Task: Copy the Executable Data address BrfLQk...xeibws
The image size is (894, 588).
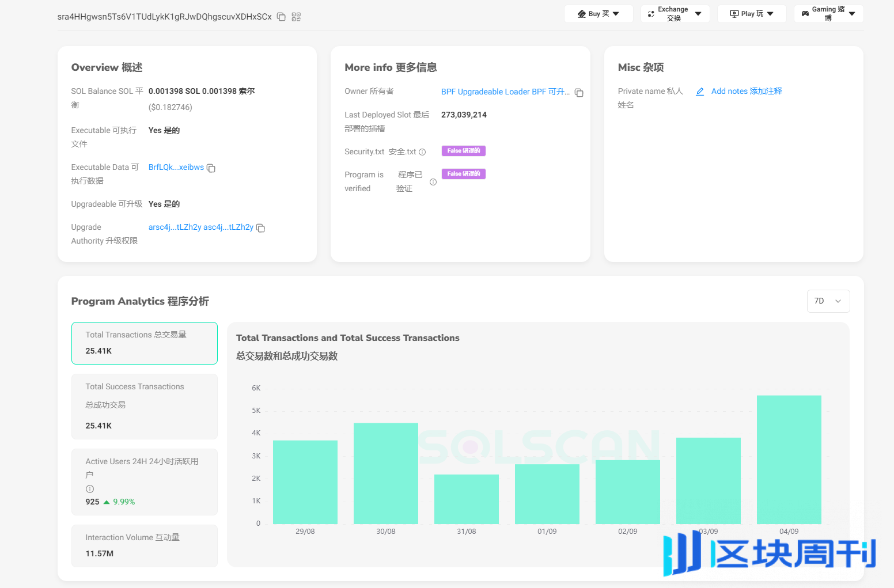Action: pos(211,168)
